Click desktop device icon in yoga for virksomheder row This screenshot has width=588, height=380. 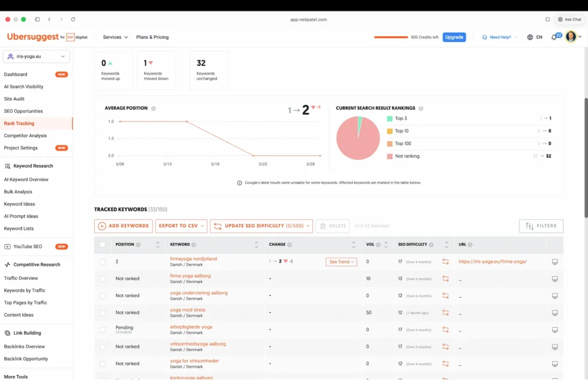tap(555, 364)
